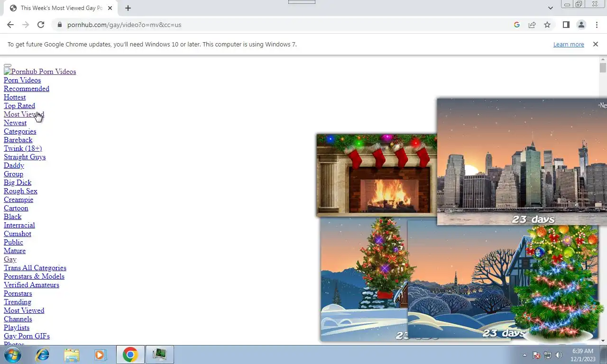
Task: Open the Trending link
Action: [x=18, y=302]
